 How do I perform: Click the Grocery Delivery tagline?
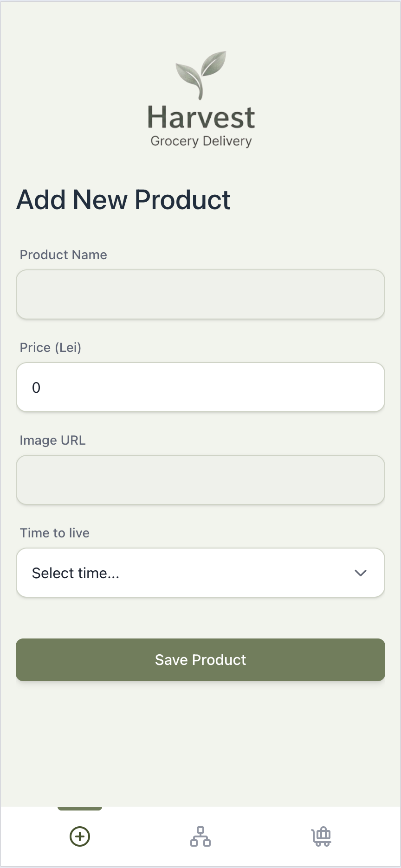[201, 141]
